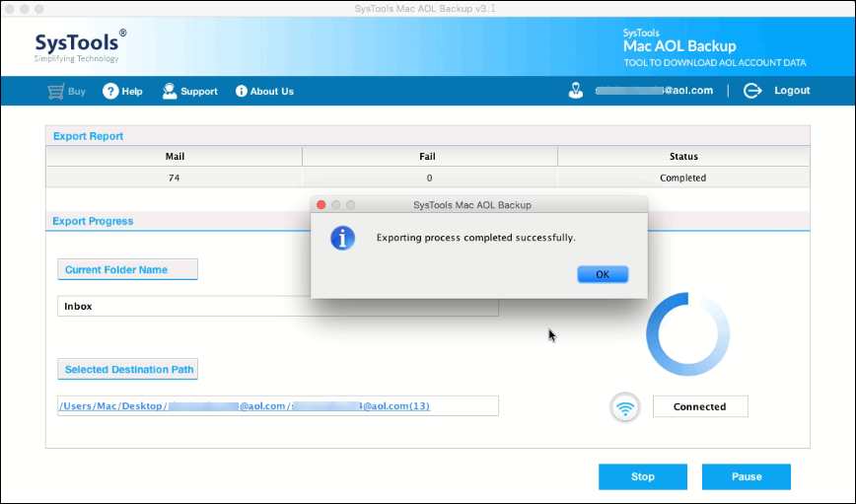Image resolution: width=856 pixels, height=504 pixels.
Task: Open the Buy menu label
Action: pos(77,91)
